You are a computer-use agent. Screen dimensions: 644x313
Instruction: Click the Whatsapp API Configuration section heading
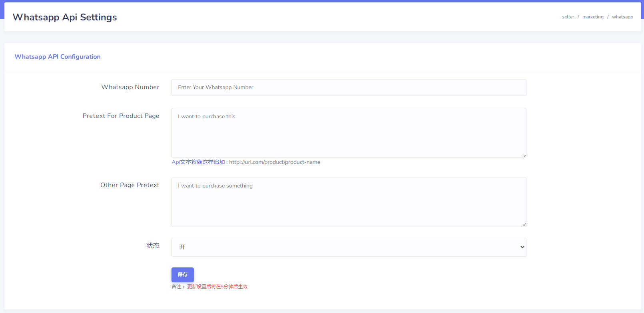(x=58, y=57)
